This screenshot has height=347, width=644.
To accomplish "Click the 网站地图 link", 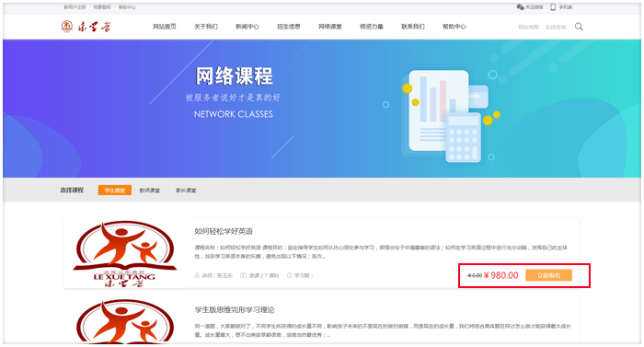I will 528,27.
